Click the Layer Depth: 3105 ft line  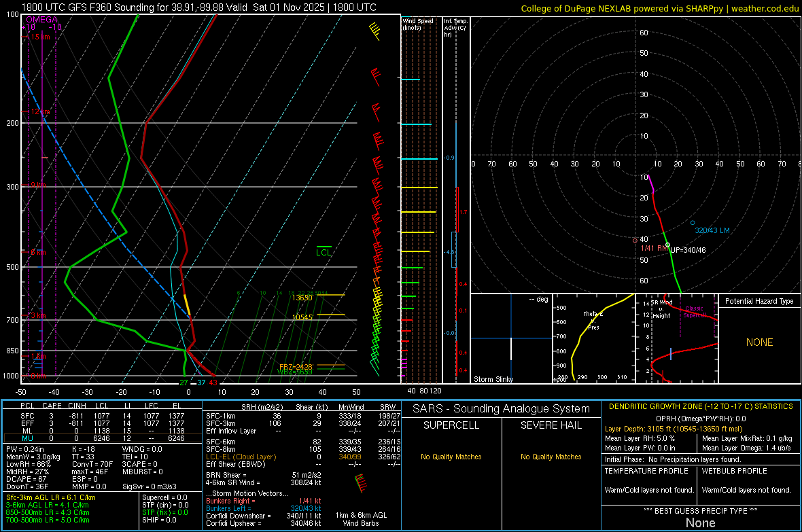click(x=673, y=429)
